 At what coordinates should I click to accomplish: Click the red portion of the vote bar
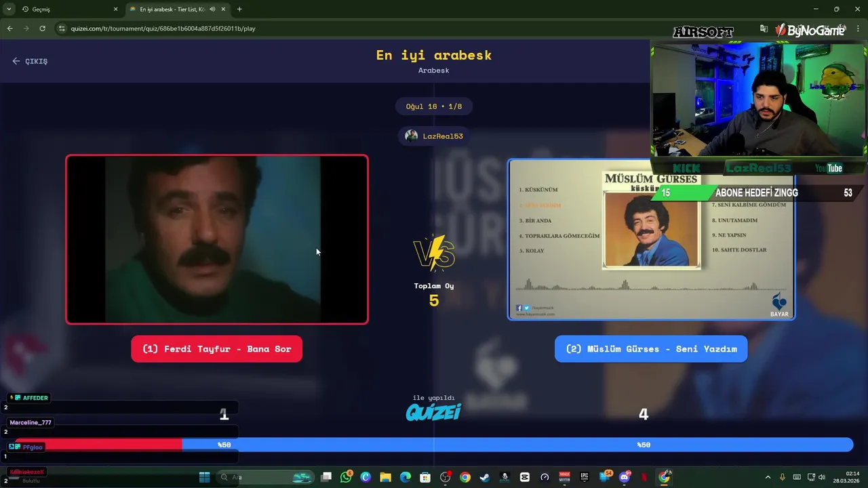(98, 445)
